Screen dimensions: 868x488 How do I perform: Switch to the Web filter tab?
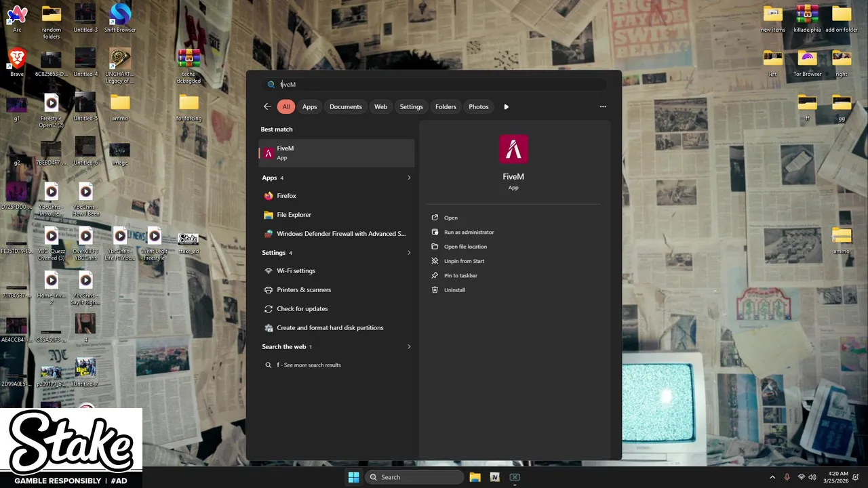tap(381, 106)
